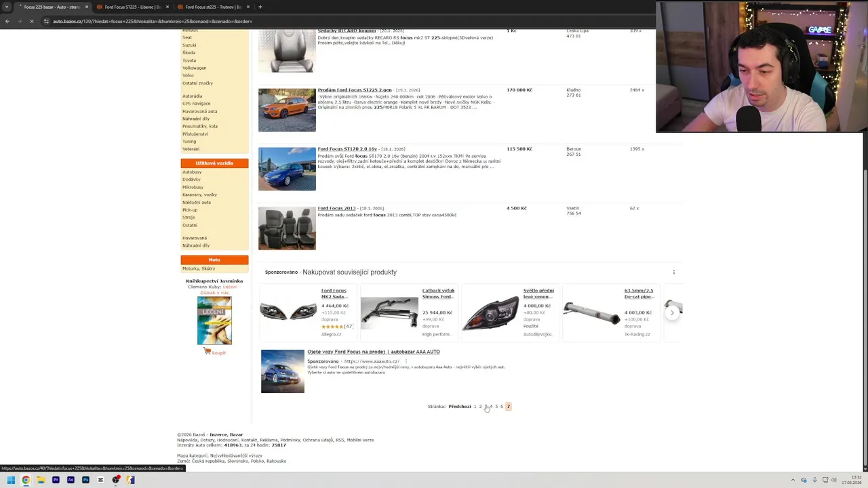This screenshot has height=488, width=868.
Task: Open site information icon beside the URL
Action: [x=46, y=21]
